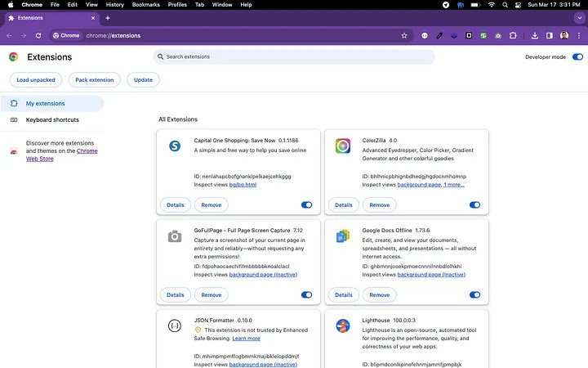Open the Window menu

tap(222, 5)
